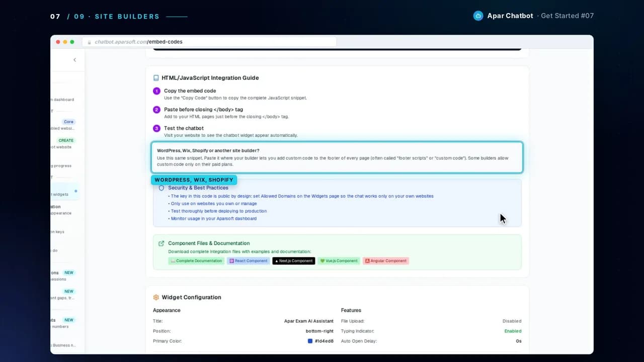Click the gear icon next to Widget Configuration
This screenshot has height=362, width=644.
click(156, 297)
